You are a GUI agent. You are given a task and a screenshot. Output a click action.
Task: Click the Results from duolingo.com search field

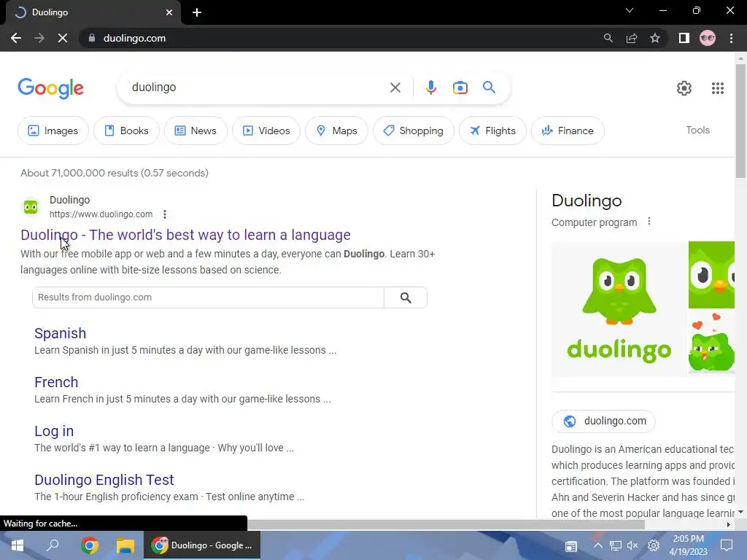pos(208,297)
